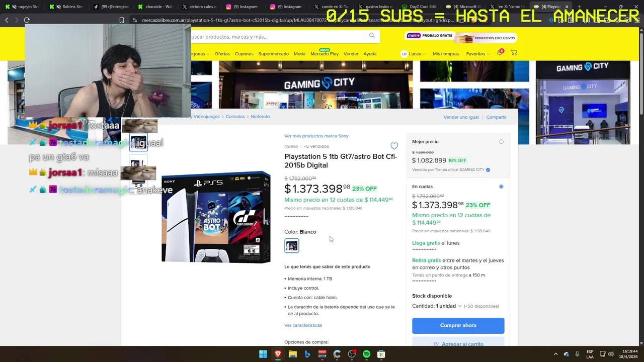The width and height of the screenshot is (644, 362).
Task: Go to Supermercado section
Action: pyautogui.click(x=273, y=54)
